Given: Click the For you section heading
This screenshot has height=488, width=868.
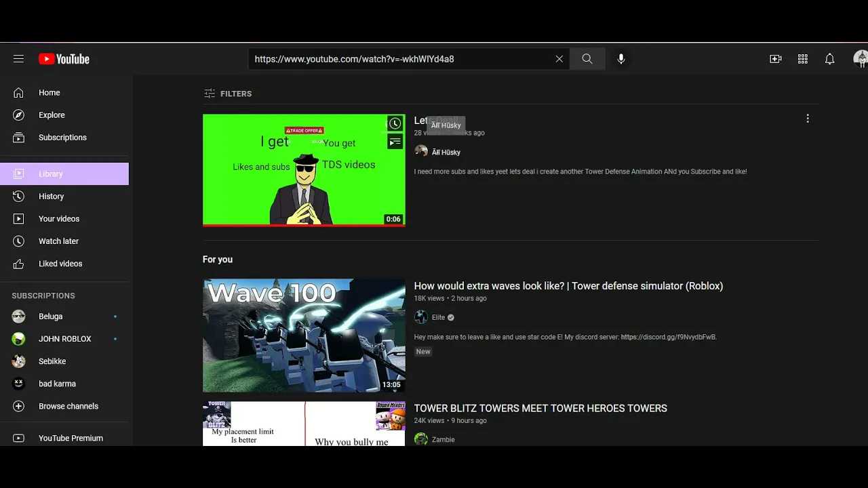Looking at the screenshot, I should click(218, 260).
